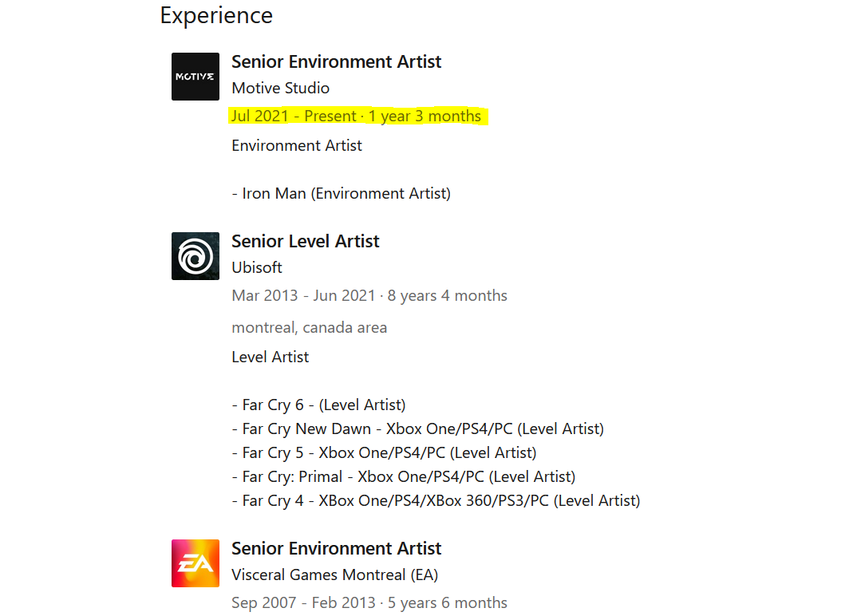The width and height of the screenshot is (865, 616).
Task: Click the montreal, canada area location
Action: tap(309, 328)
